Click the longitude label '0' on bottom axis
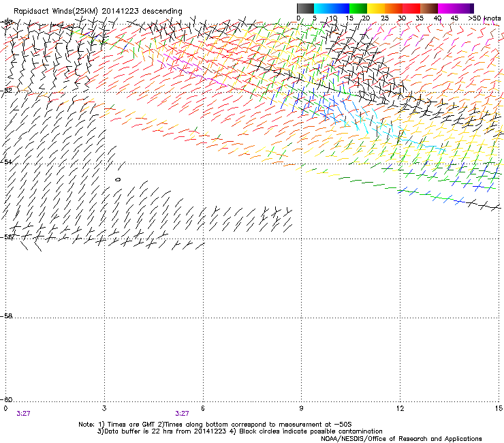The height and width of the screenshot is (443, 504). click(x=5, y=408)
